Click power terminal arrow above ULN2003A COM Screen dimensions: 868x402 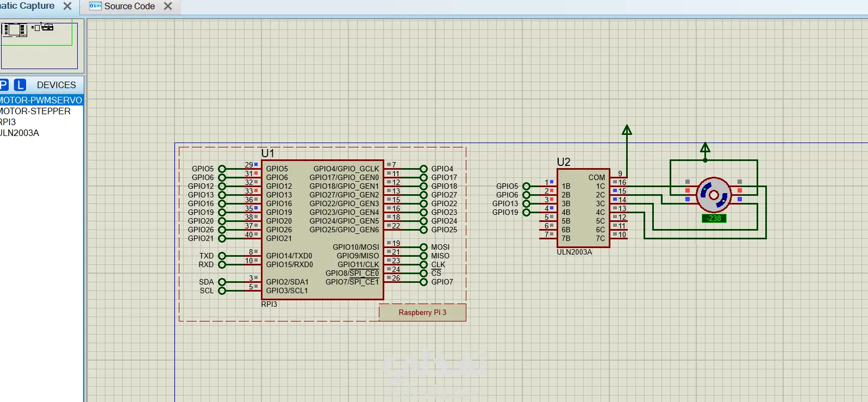tap(627, 130)
